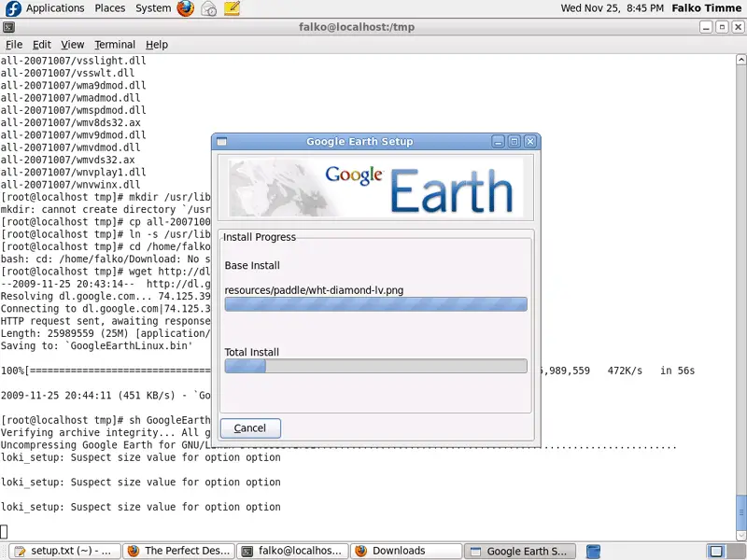Close the terminal window
The image size is (747, 560).
click(738, 27)
